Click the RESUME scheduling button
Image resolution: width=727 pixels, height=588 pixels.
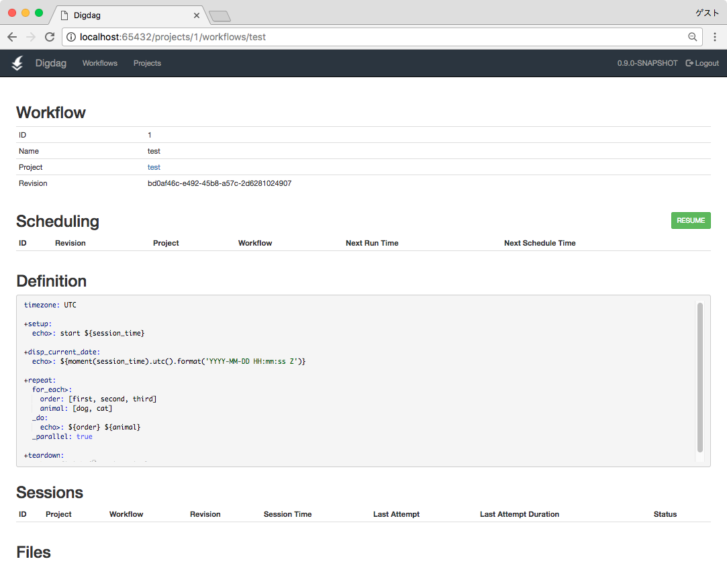tap(691, 220)
